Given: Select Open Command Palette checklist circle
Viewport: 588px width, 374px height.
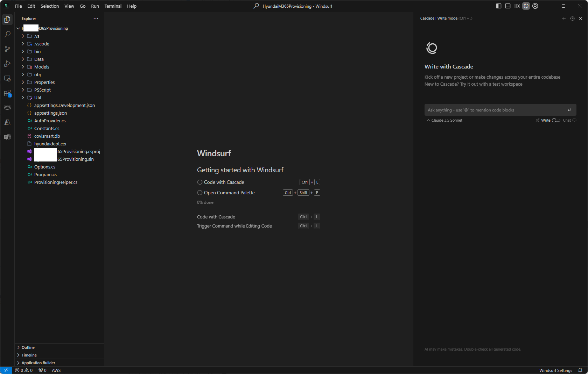Looking at the screenshot, I should pyautogui.click(x=200, y=193).
